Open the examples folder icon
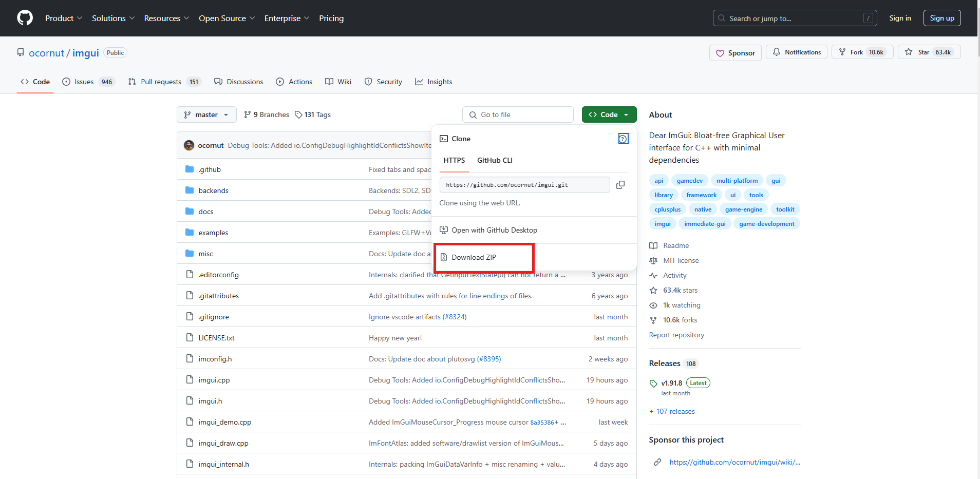Viewport: 980px width, 479px height. (x=190, y=233)
